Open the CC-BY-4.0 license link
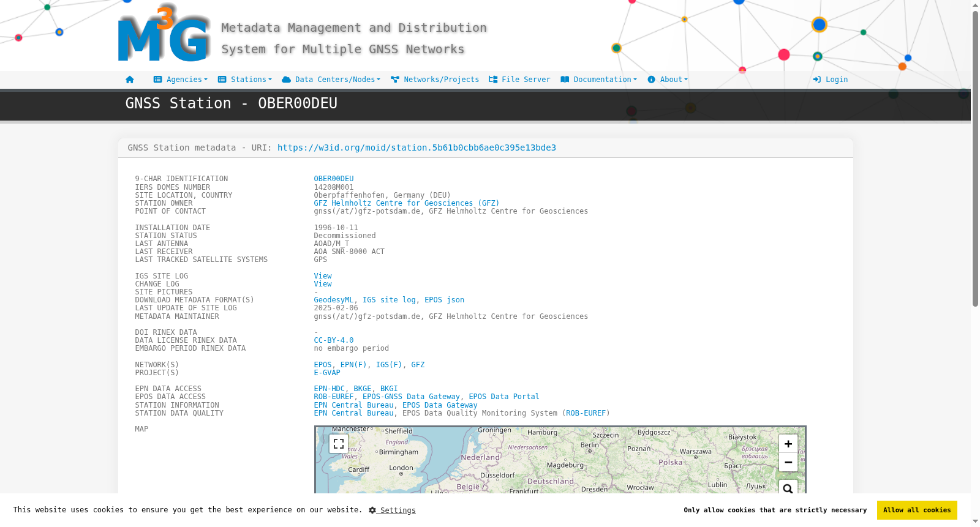980x527 pixels. [x=334, y=340]
